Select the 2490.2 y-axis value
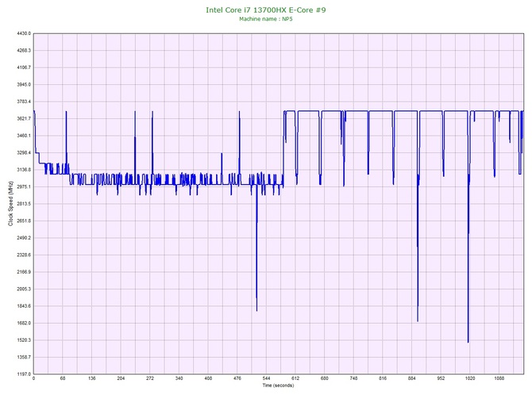Viewport: 532px width, 399px height. tap(24, 238)
